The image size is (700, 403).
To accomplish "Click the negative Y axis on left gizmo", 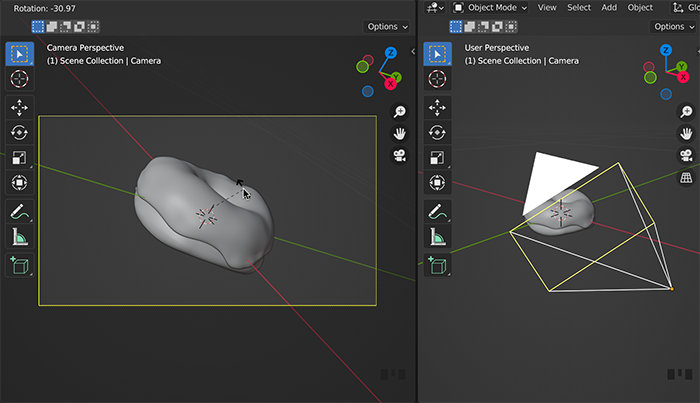I will [362, 67].
